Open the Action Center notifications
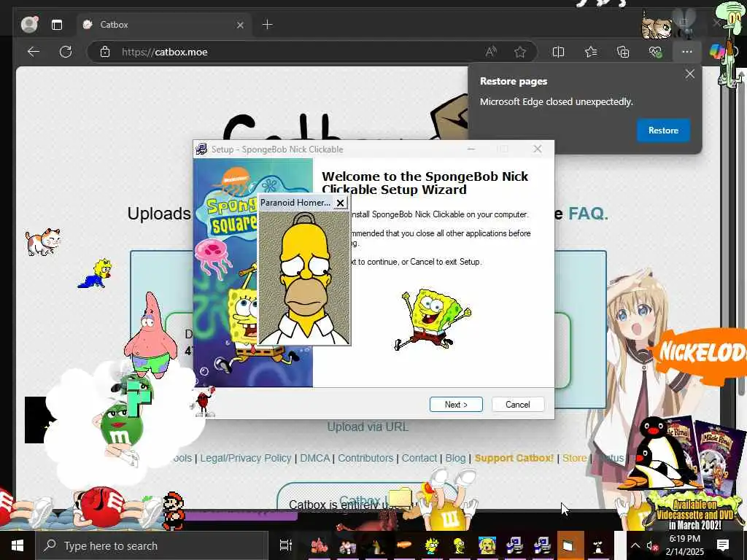The image size is (747, 560). click(x=722, y=545)
